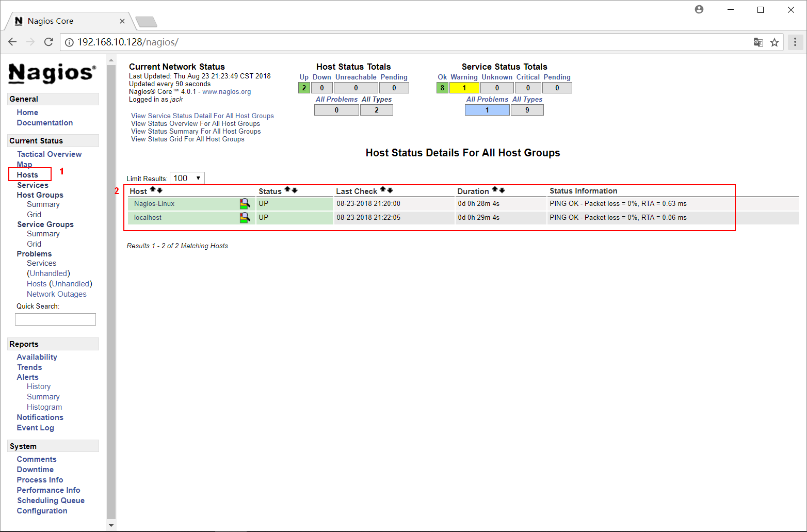Viewport: 807px width, 532px height.
Task: Click the Nagios-Linux host link
Action: (x=154, y=204)
